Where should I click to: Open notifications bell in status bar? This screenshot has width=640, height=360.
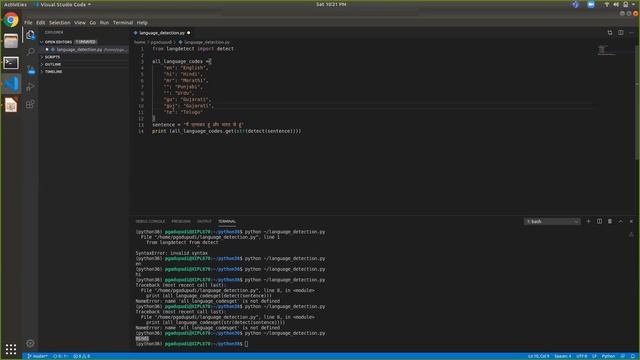(633, 356)
